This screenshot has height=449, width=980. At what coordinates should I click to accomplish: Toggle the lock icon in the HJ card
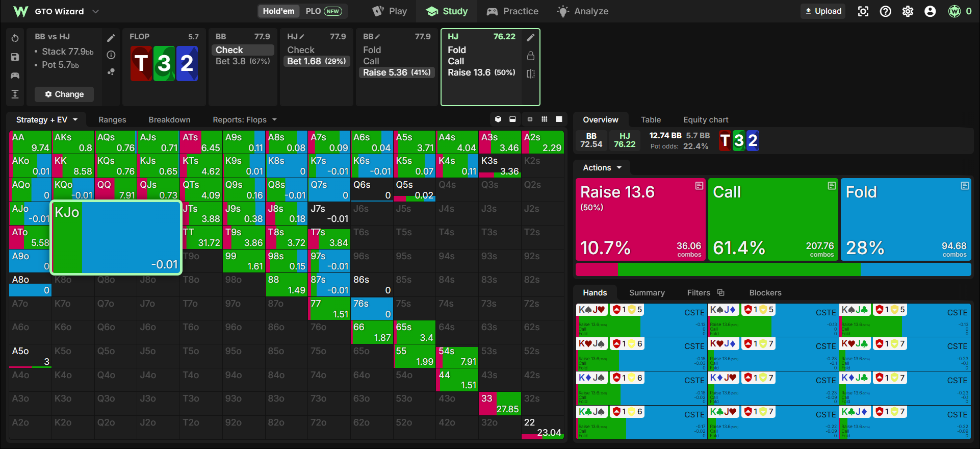coord(530,56)
